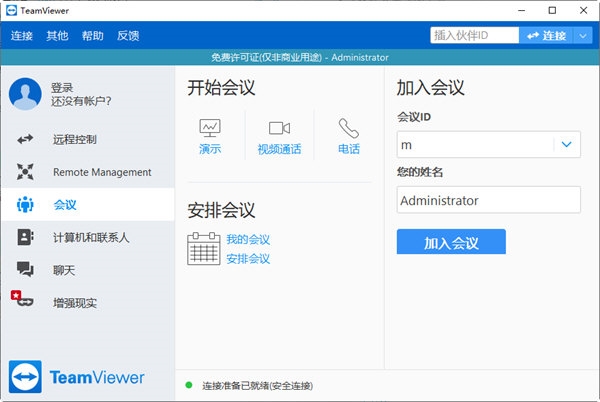
Task: Switch to the 远程控制 tab
Action: tap(88, 139)
